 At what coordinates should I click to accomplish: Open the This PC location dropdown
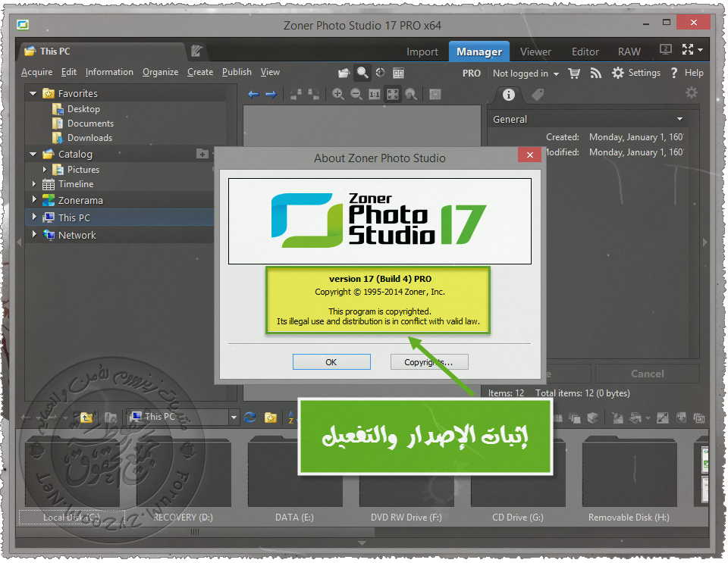point(234,418)
